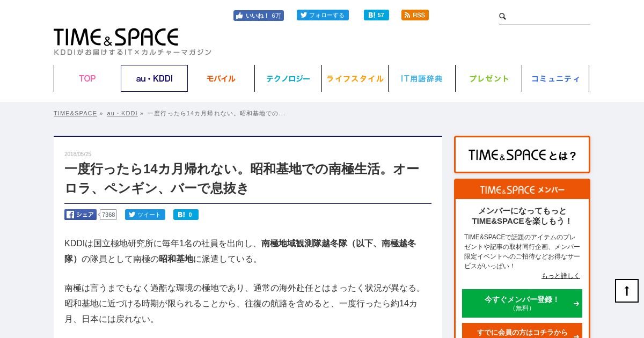This screenshot has width=644, height=338.
Task: Open the モバイル navigation tab
Action: pos(221,78)
